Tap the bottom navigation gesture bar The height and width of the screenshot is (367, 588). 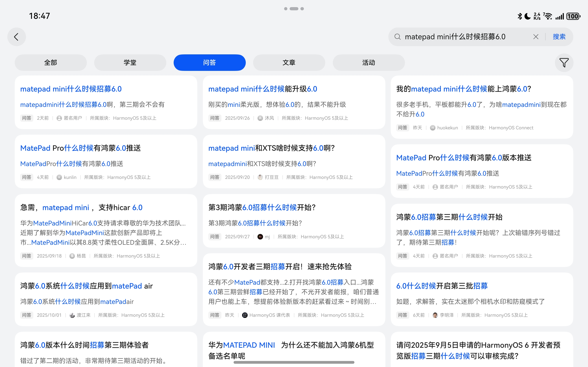[294, 362]
